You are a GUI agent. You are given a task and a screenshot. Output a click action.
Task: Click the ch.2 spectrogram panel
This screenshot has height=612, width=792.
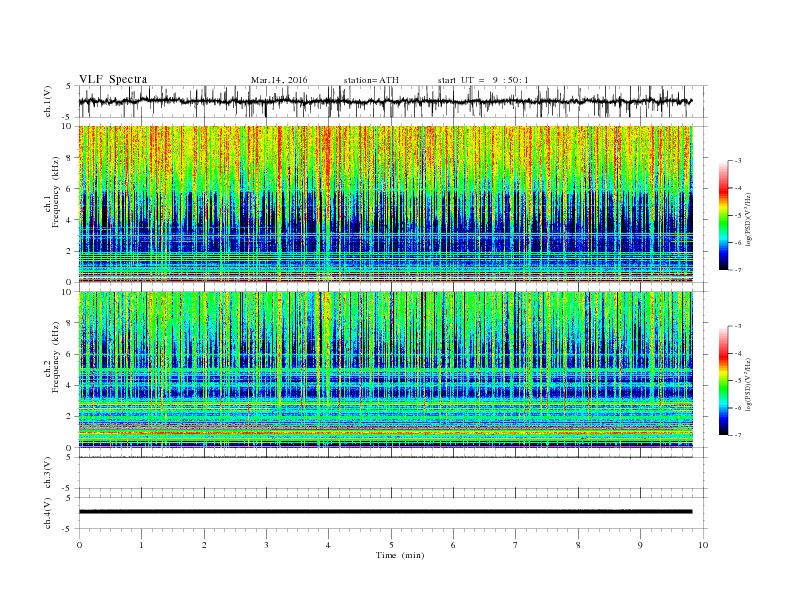[386, 370]
